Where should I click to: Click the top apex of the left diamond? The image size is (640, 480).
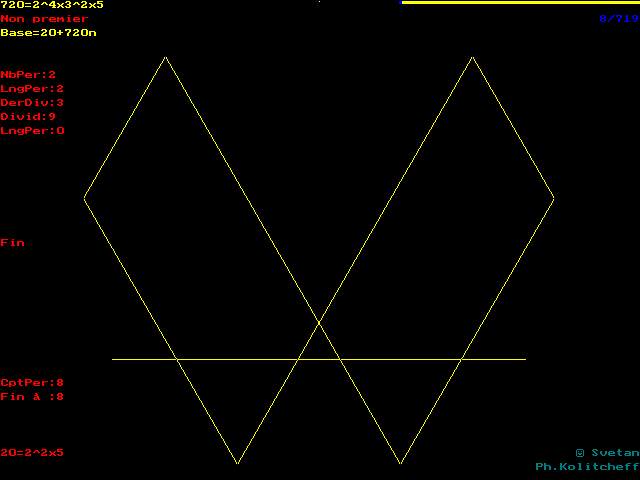point(166,57)
